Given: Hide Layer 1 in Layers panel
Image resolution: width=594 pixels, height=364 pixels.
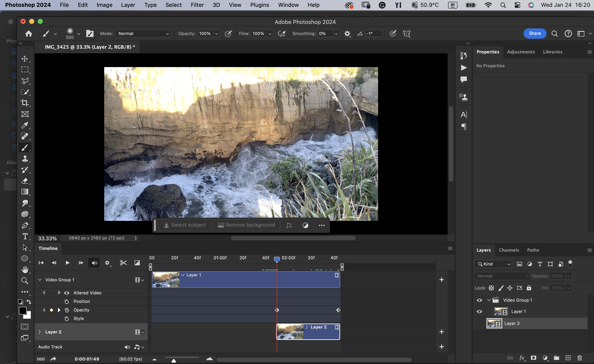Looking at the screenshot, I should 479,311.
